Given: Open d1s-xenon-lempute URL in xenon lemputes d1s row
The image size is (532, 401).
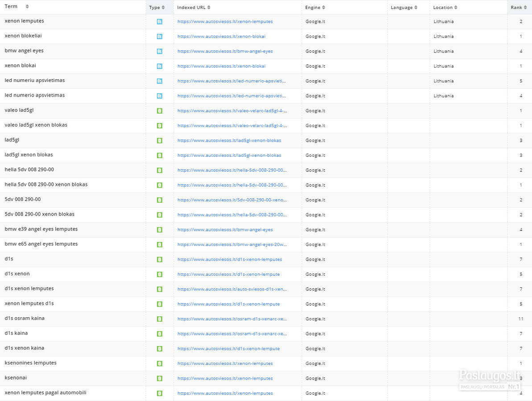Looking at the screenshot, I should click(229, 304).
